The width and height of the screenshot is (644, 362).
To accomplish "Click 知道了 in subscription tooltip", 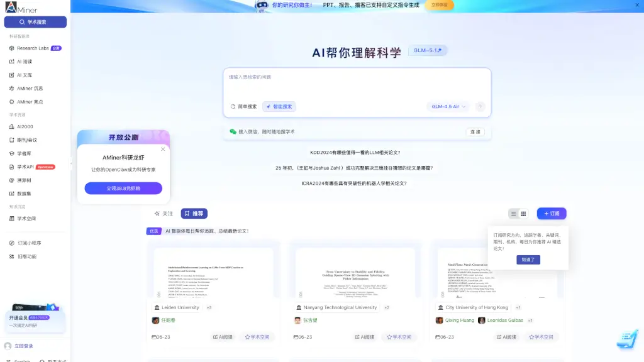I will click(x=528, y=260).
